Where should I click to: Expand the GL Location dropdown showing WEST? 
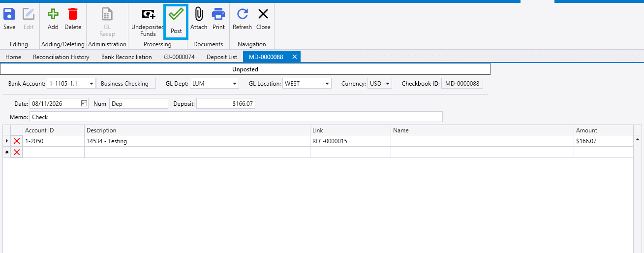pos(327,84)
